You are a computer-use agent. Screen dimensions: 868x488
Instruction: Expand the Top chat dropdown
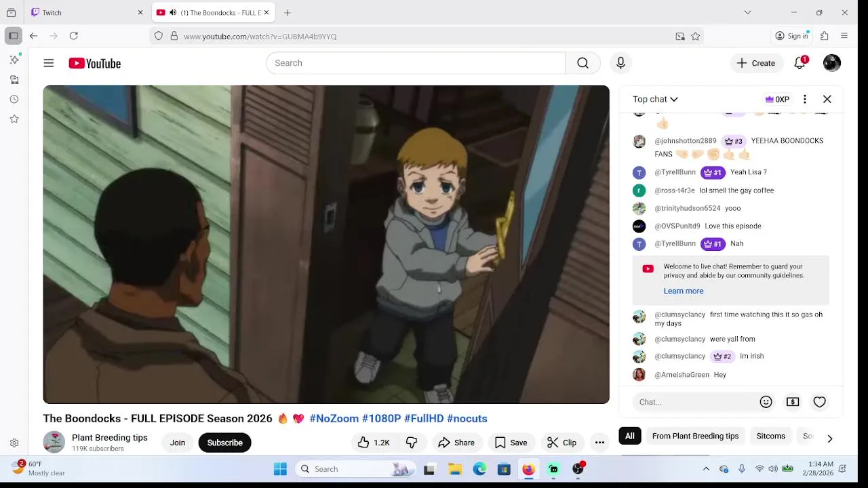pos(655,99)
